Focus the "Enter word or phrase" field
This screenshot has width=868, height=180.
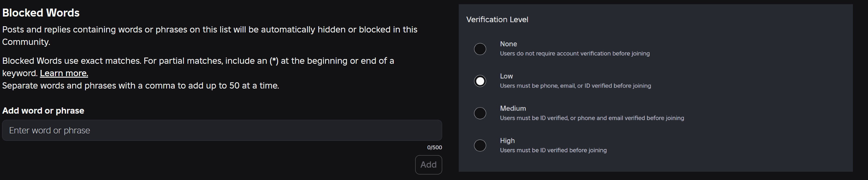pyautogui.click(x=222, y=130)
